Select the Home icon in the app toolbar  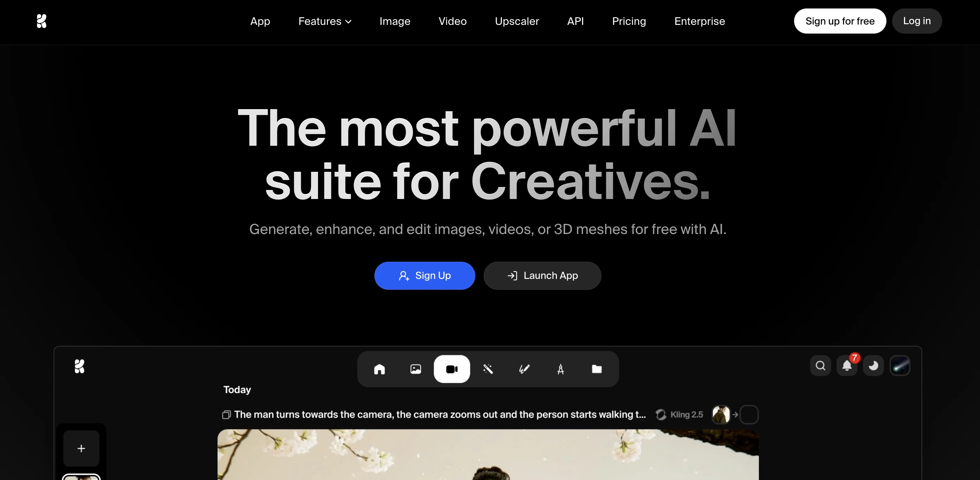click(x=380, y=369)
